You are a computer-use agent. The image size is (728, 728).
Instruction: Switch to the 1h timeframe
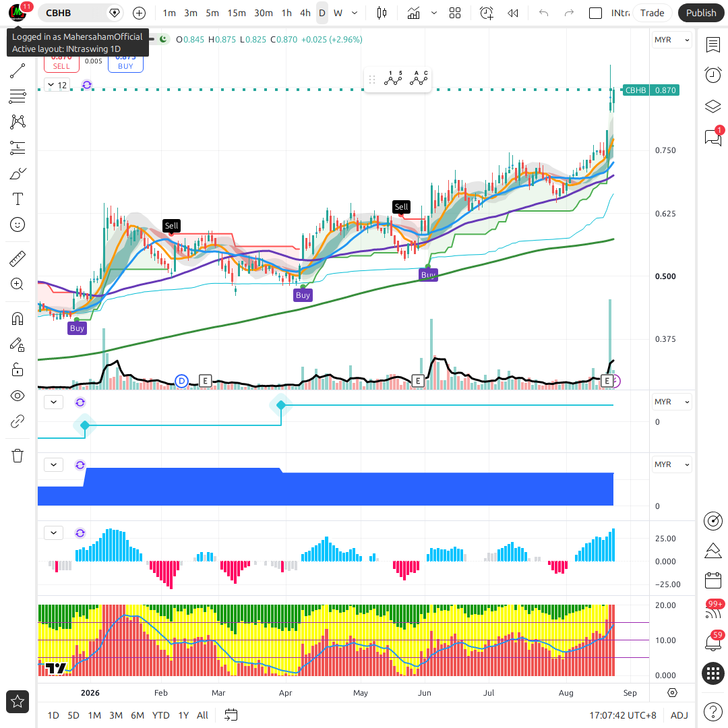tap(286, 13)
